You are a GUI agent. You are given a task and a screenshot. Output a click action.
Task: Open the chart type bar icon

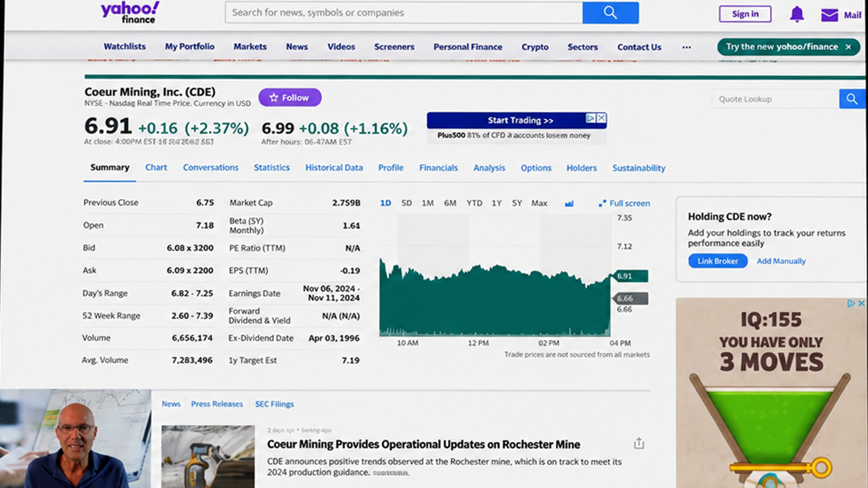(x=569, y=204)
